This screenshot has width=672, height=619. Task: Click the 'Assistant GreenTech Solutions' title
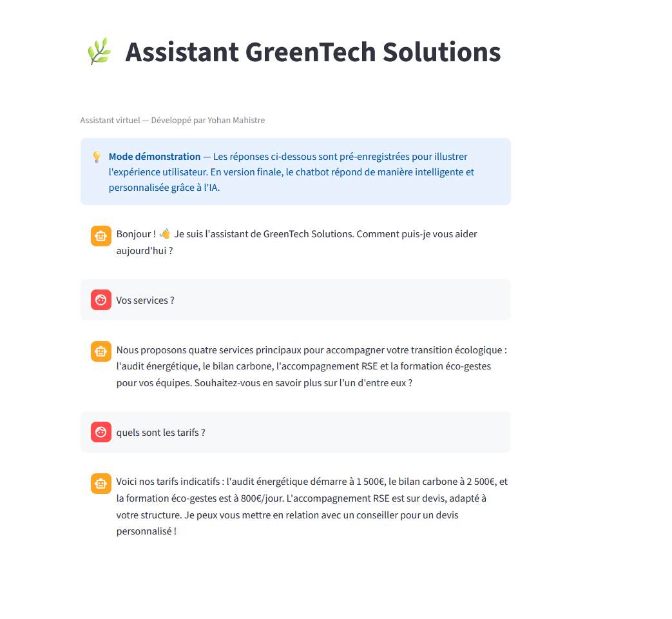[314, 52]
